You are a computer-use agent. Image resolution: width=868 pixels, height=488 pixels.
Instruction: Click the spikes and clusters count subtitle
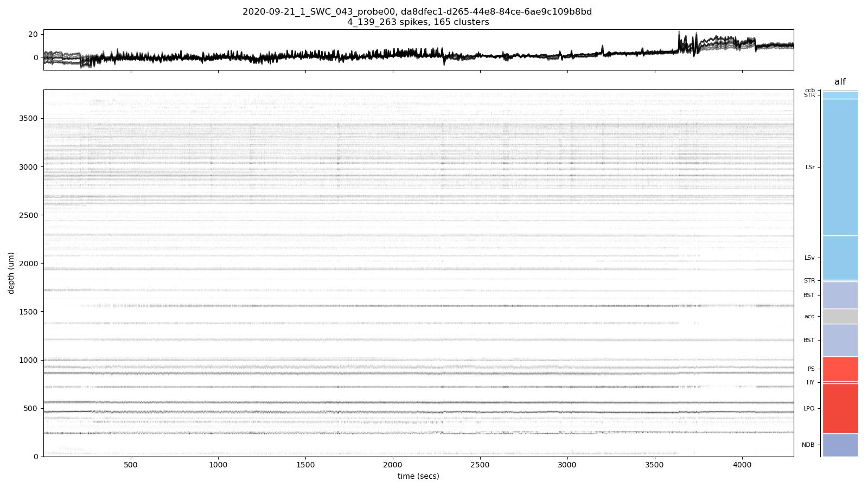pyautogui.click(x=417, y=22)
